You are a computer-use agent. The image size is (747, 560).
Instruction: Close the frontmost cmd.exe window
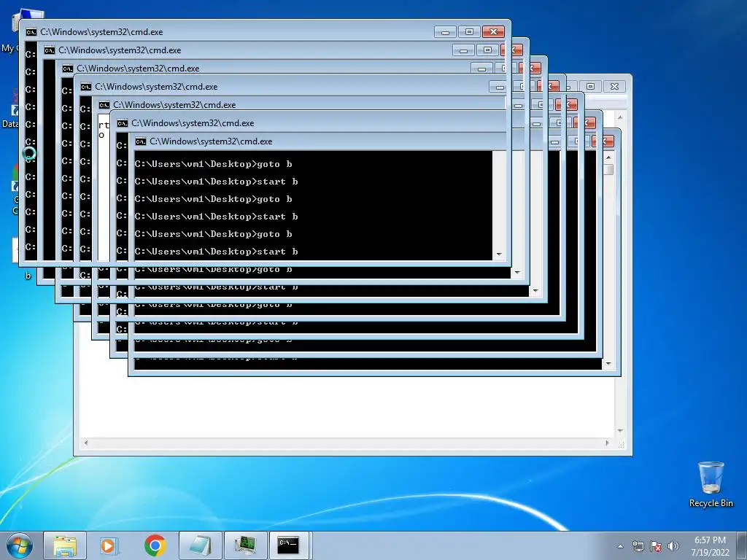[x=494, y=32]
